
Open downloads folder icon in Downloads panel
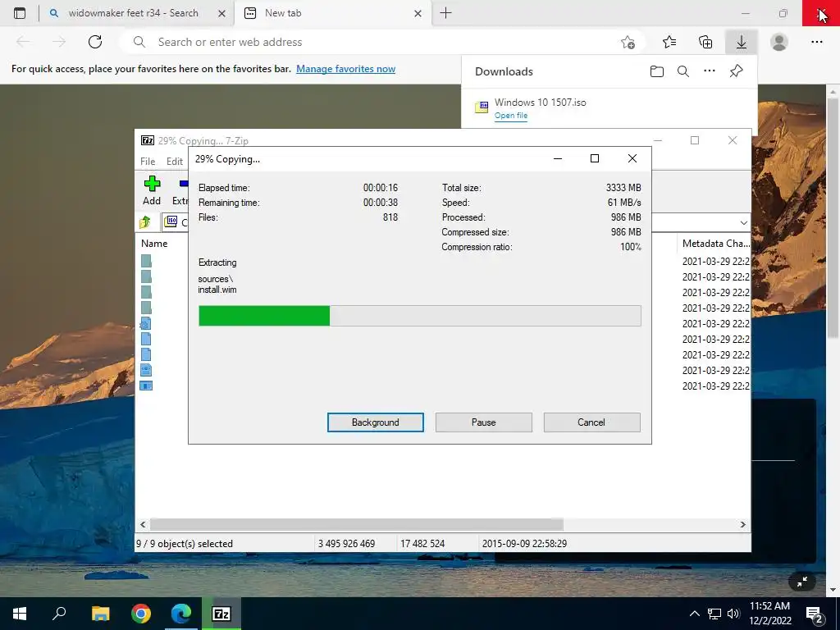tap(657, 71)
